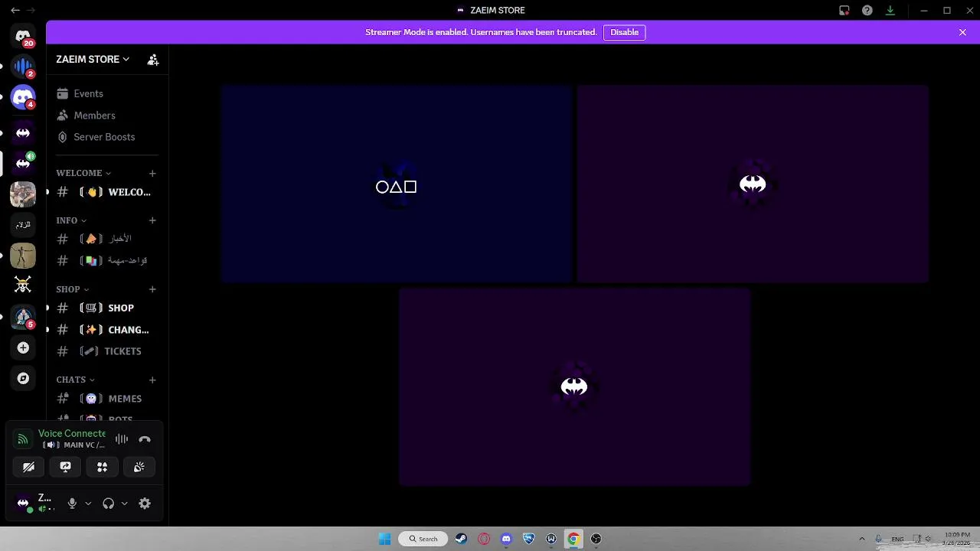Open Help question mark icon
This screenshot has width=980, height=551.
click(x=867, y=10)
